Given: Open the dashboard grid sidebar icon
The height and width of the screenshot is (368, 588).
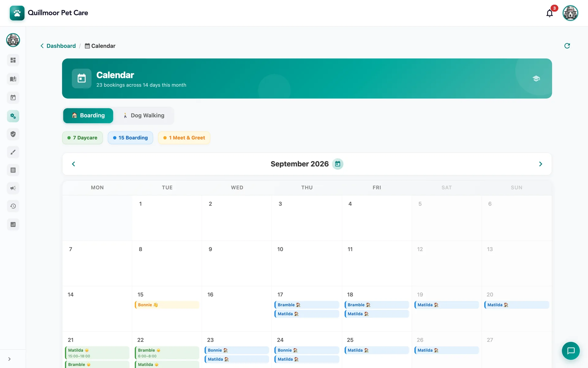Looking at the screenshot, I should pyautogui.click(x=13, y=60).
